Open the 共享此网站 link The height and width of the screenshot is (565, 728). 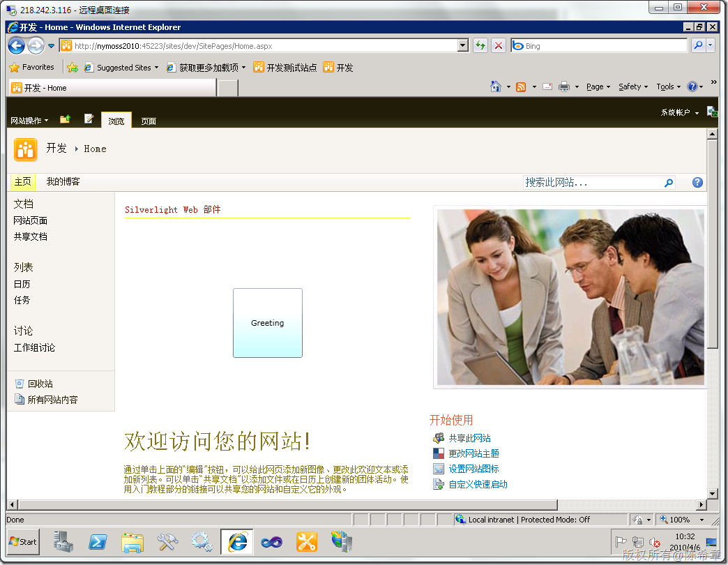point(469,438)
